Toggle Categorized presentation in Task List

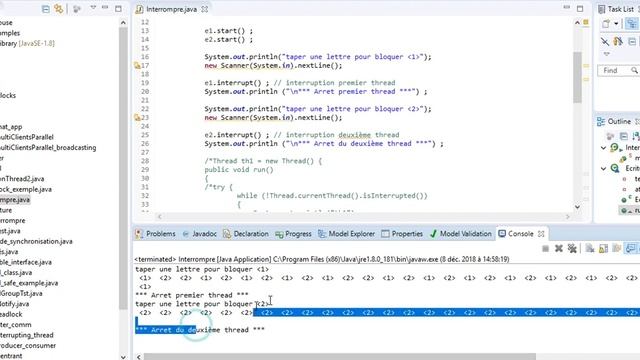631,24
